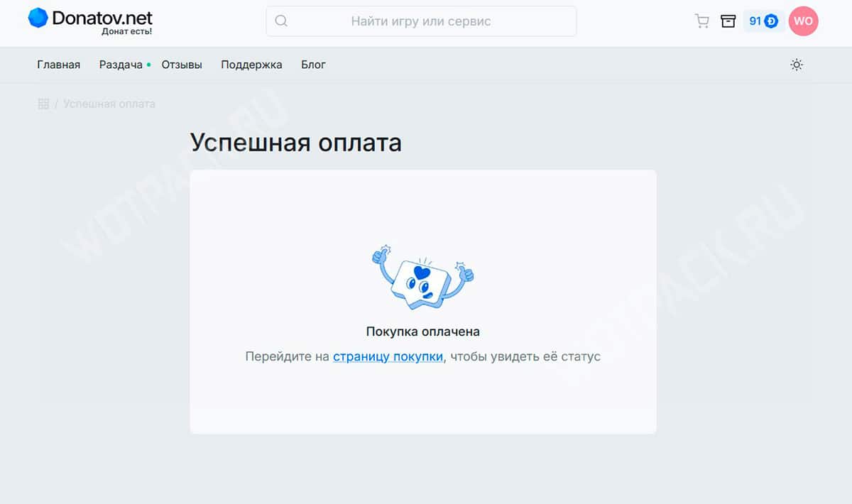Image resolution: width=852 pixels, height=504 pixels.
Task: Follow the "страницу покупки" link
Action: tap(388, 356)
